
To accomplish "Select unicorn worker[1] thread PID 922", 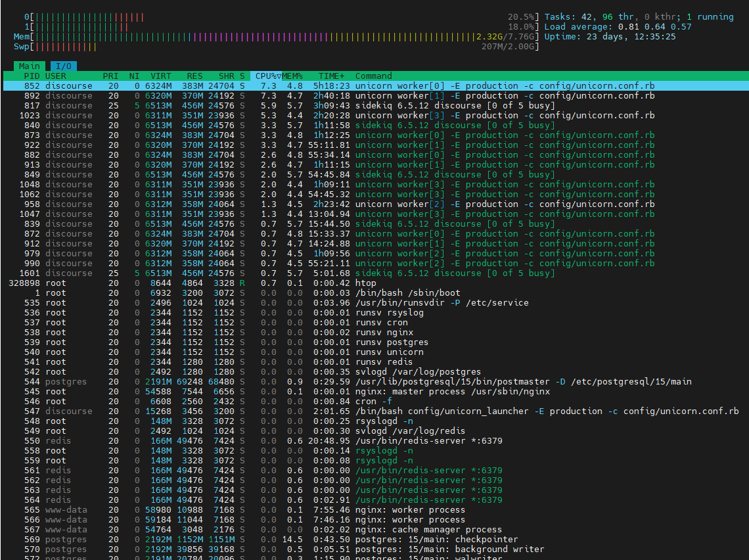I will [374, 145].
